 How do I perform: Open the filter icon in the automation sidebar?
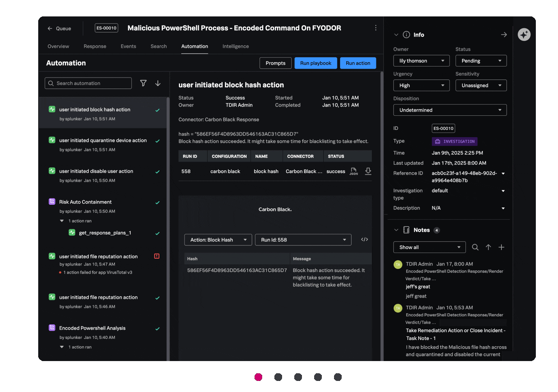[x=143, y=83]
